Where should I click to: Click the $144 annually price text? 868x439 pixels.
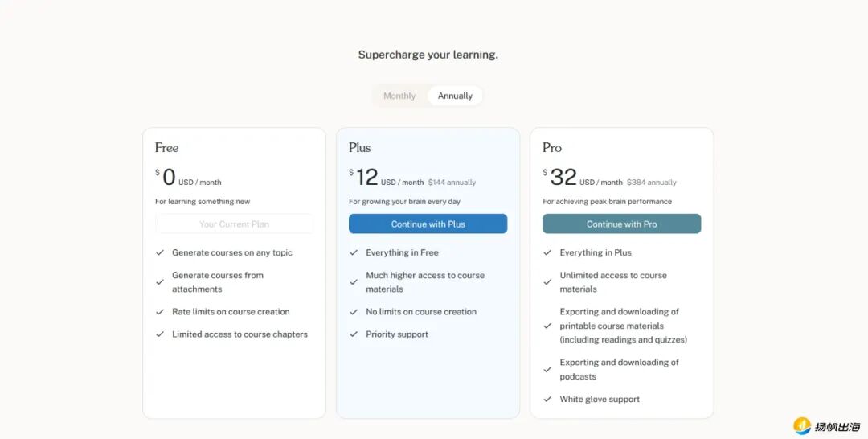click(x=452, y=183)
